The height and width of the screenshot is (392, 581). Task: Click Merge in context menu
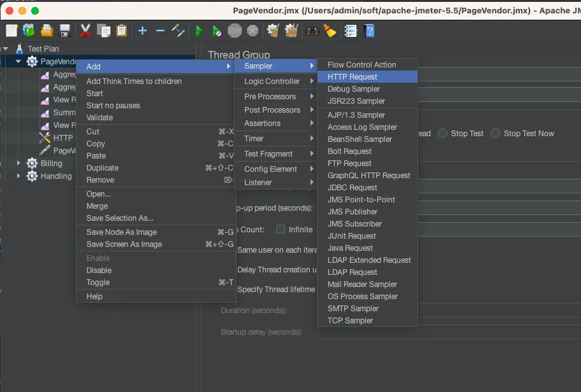156,206
